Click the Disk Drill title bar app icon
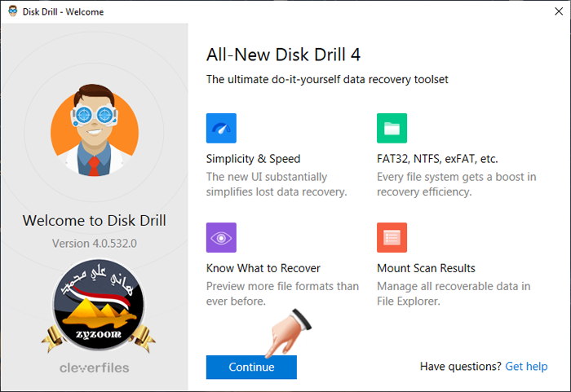The height and width of the screenshot is (392, 571). (x=13, y=11)
